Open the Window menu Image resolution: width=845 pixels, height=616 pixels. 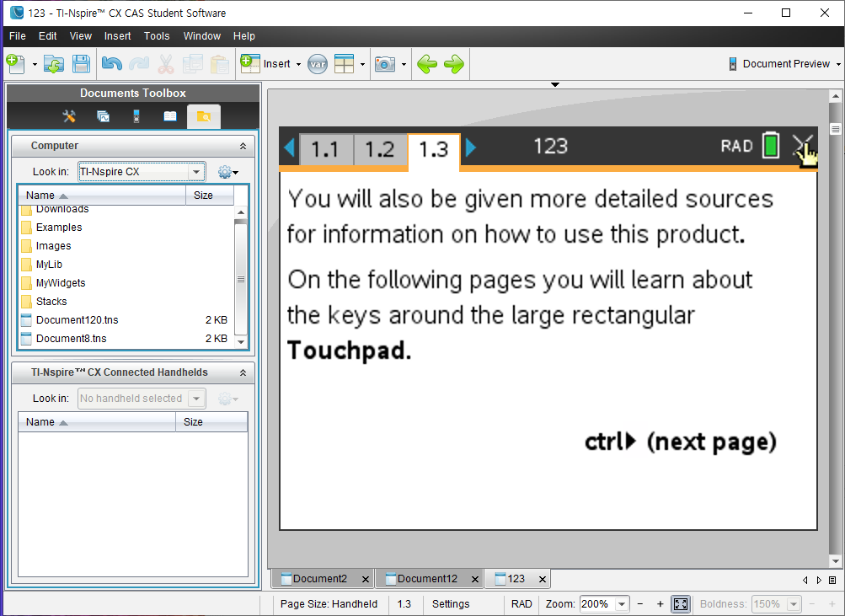tap(202, 36)
